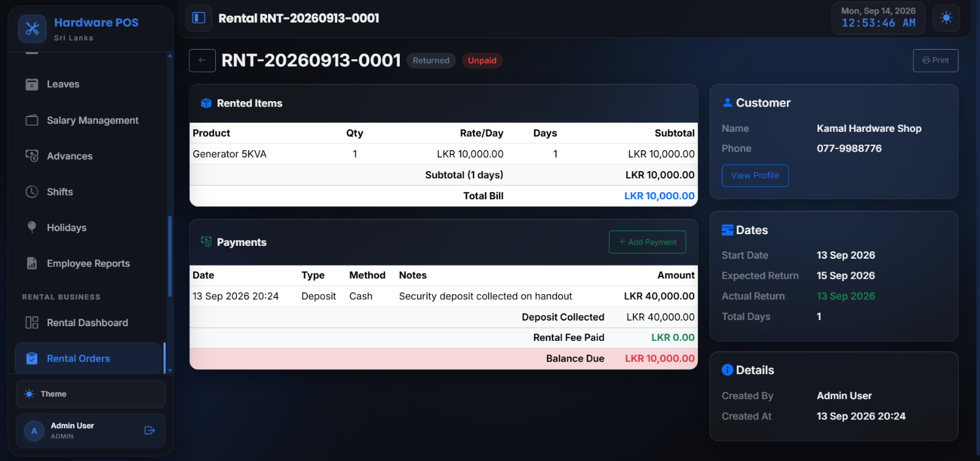The height and width of the screenshot is (461, 980).
Task: Select the Generator 5KVA product cell
Action: pos(229,154)
